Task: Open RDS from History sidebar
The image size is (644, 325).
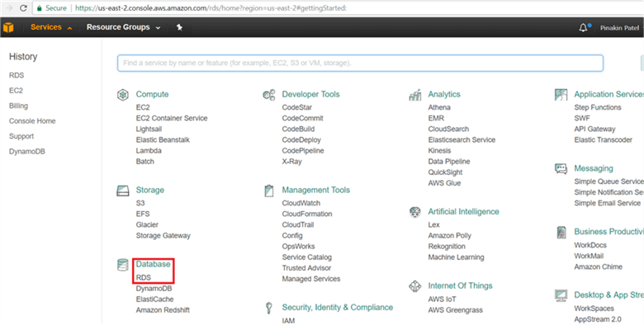Action: pyautogui.click(x=17, y=76)
